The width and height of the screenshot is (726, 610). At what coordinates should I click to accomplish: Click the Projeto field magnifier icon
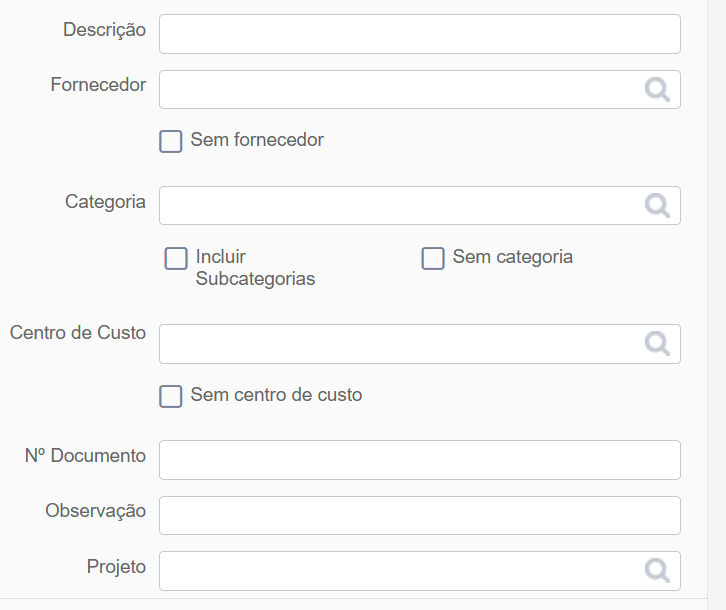click(x=657, y=571)
